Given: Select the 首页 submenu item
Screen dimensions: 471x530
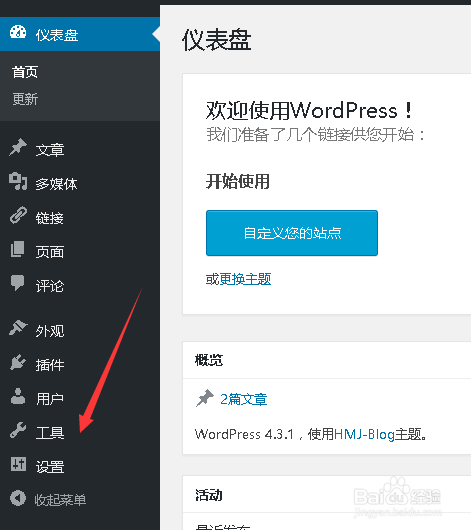Looking at the screenshot, I should (25, 72).
